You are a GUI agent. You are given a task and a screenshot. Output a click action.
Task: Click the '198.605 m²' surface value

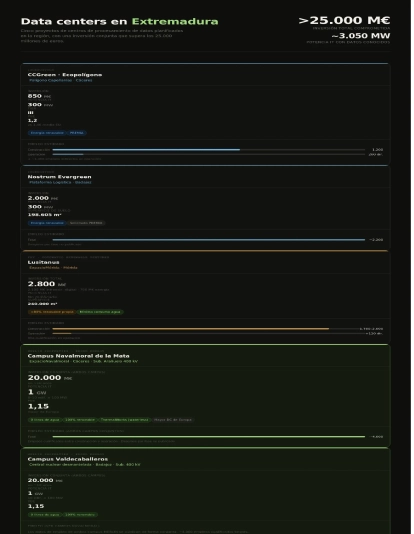click(x=44, y=215)
